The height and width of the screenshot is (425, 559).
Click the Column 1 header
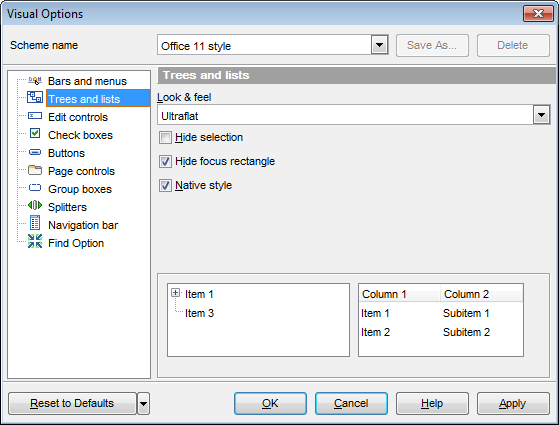pyautogui.click(x=400, y=294)
